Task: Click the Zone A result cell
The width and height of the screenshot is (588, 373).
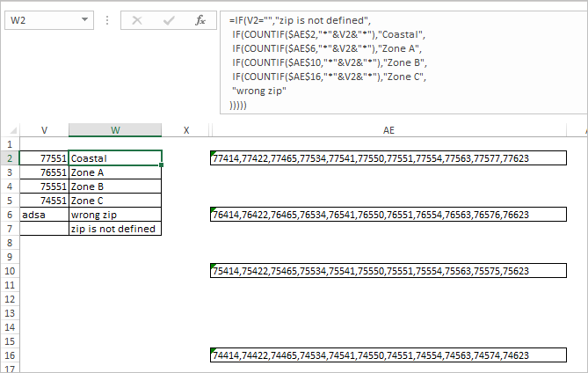Action: (x=115, y=172)
